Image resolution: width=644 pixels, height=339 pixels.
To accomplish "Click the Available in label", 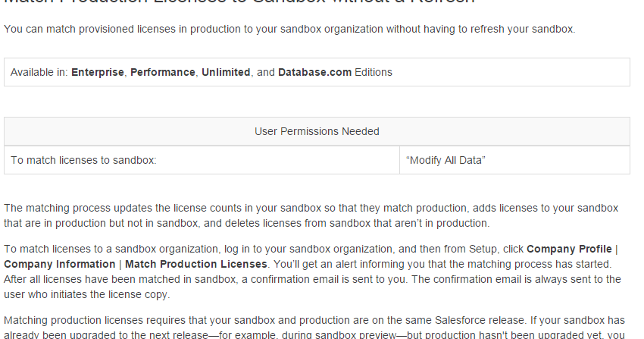I will (x=39, y=73).
